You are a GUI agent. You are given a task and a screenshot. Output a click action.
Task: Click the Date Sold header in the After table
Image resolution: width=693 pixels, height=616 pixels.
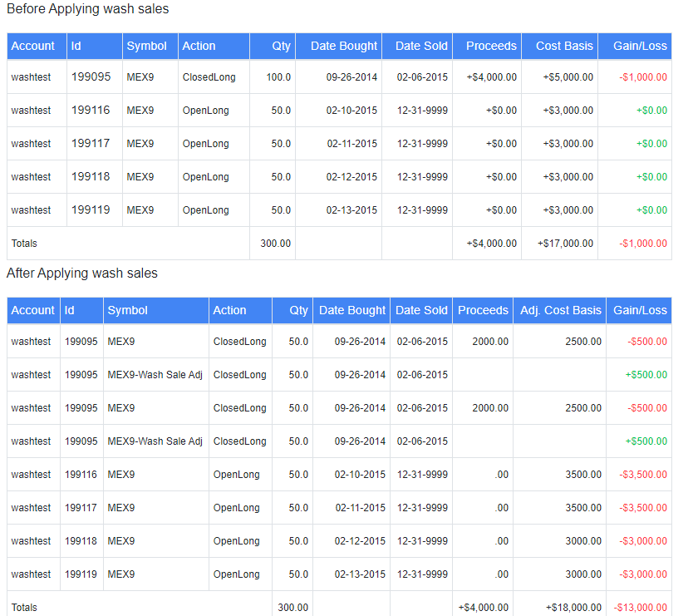tap(421, 310)
